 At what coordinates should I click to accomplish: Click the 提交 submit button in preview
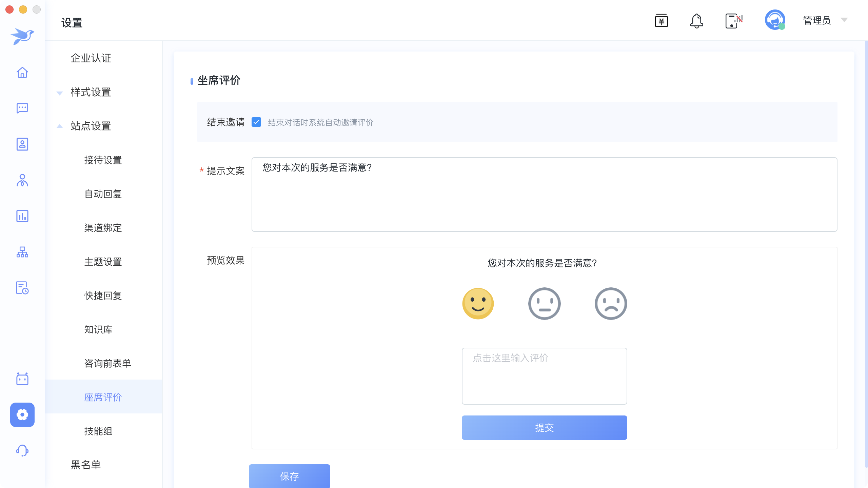[544, 428]
